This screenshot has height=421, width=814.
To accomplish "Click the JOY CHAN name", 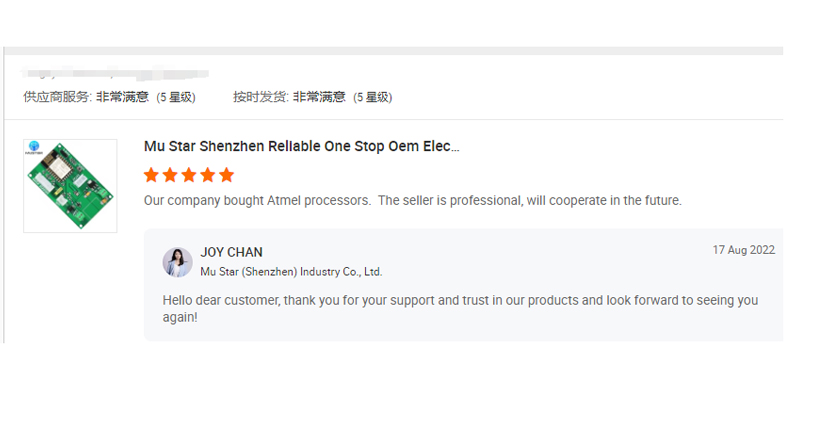I will [232, 252].
